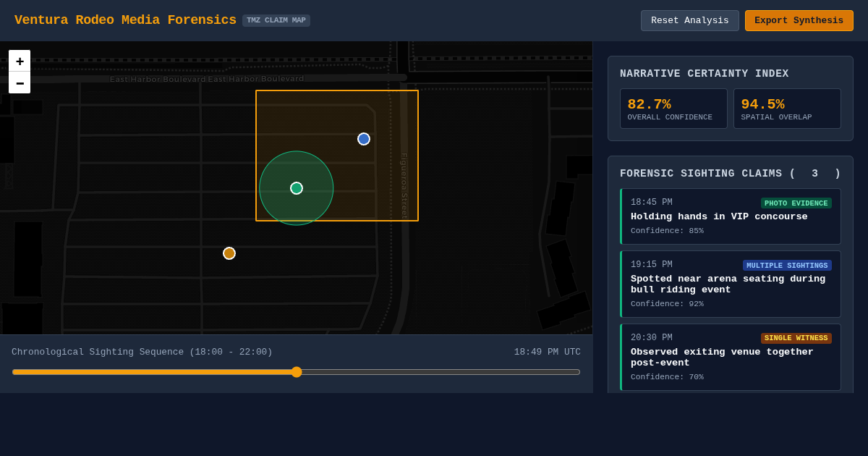Click the timeline slider handle
The width and height of the screenshot is (868, 456).
(297, 372)
